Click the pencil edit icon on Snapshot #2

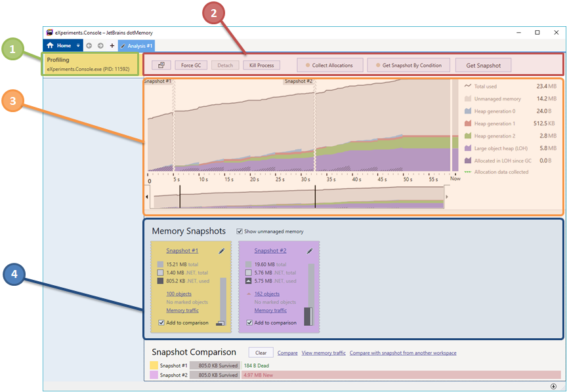[x=310, y=250]
